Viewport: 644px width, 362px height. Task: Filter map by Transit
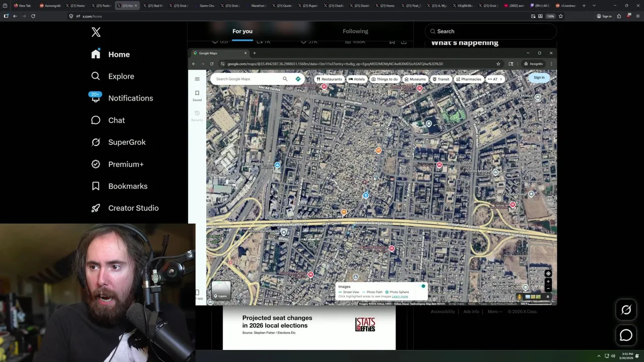click(x=441, y=79)
